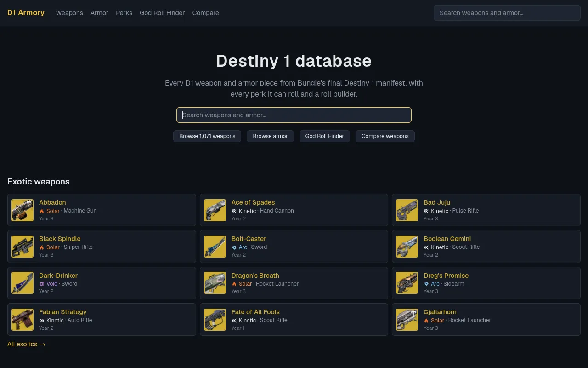The image size is (588, 368).
Task: Click Kinetic damage icon on Boolean Gemini
Action: pos(426,247)
